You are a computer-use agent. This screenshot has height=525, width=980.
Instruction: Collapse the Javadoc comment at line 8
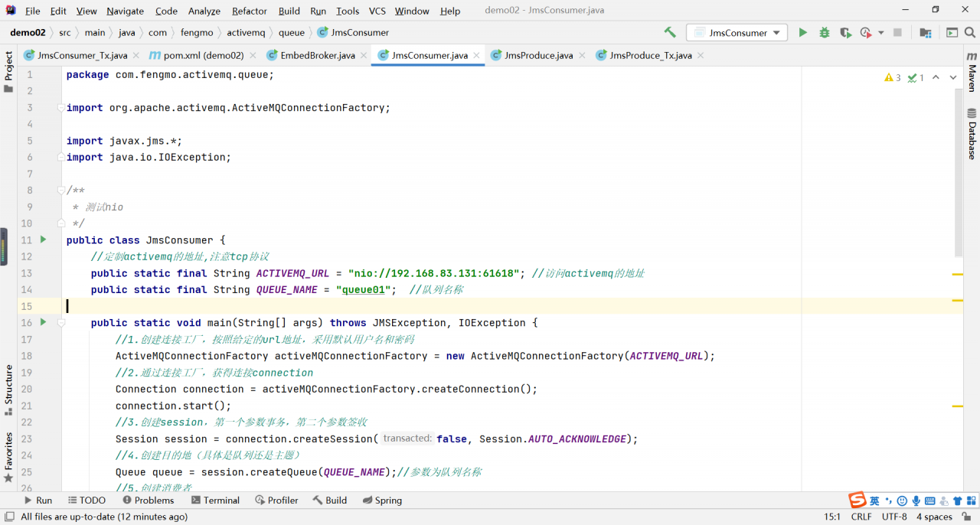(61, 191)
